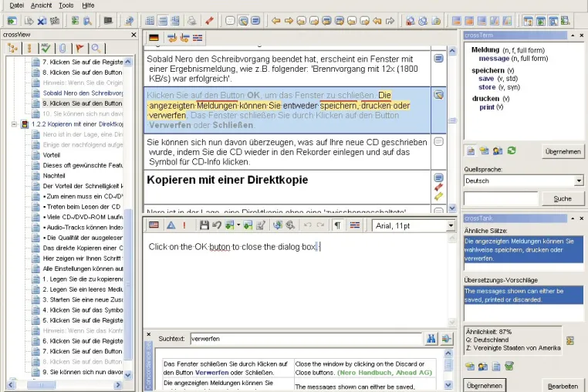Toggle the middle layout view button
This screenshot has height=392, width=588.
(x=162, y=21)
